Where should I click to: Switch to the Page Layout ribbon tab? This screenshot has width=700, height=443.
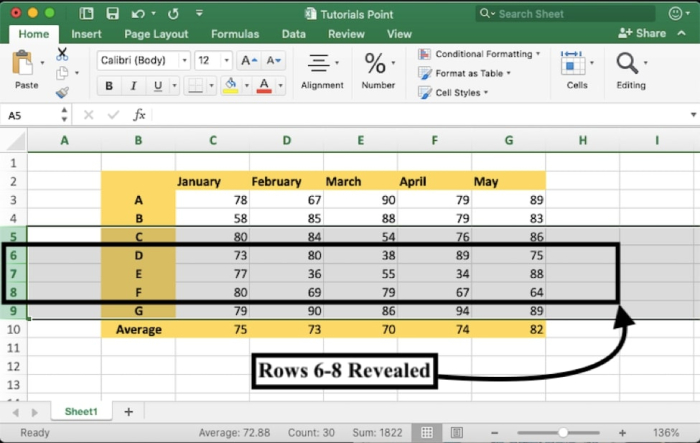coord(156,34)
